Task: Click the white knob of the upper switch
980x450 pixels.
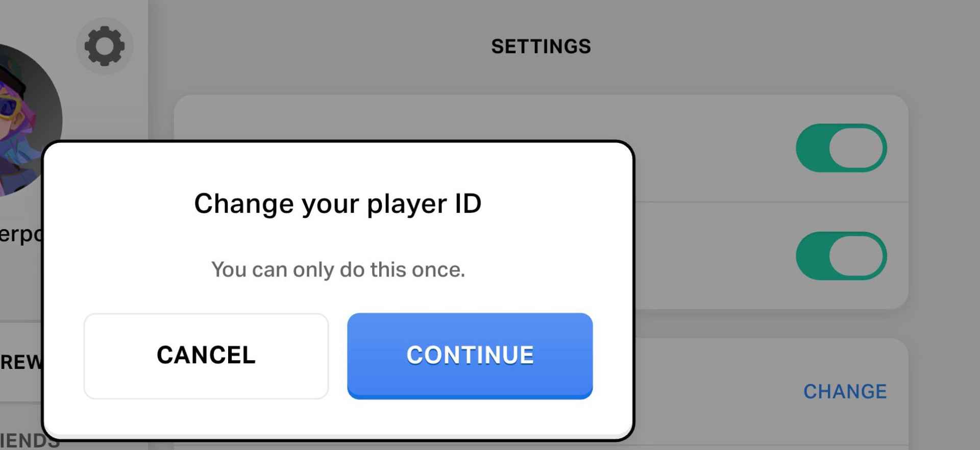Action: (x=856, y=148)
